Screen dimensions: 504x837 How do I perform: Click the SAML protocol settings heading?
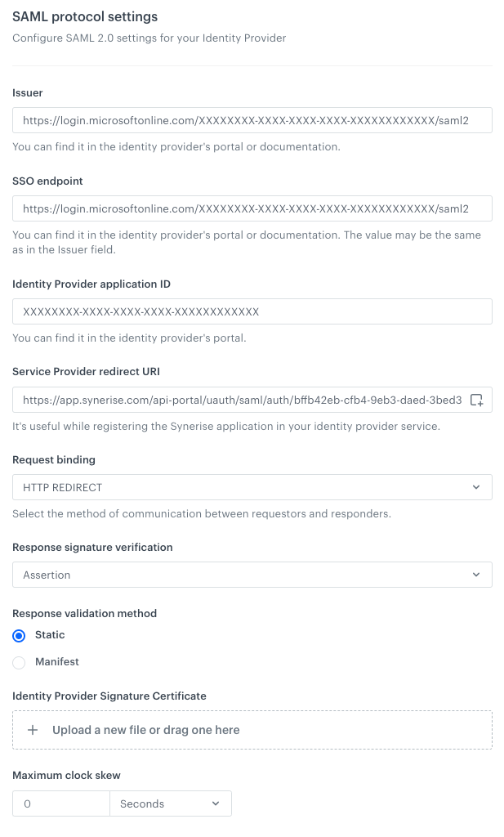(84, 16)
